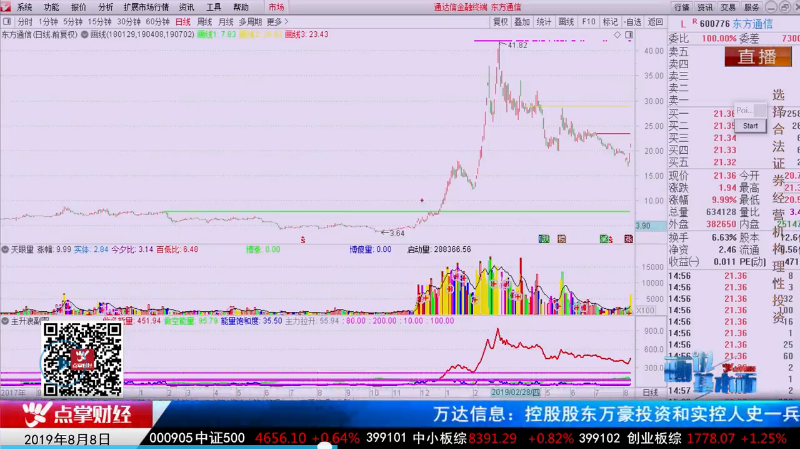The height and width of the screenshot is (449, 800).
Task: Click the 返回 back button
Action: [x=655, y=22]
